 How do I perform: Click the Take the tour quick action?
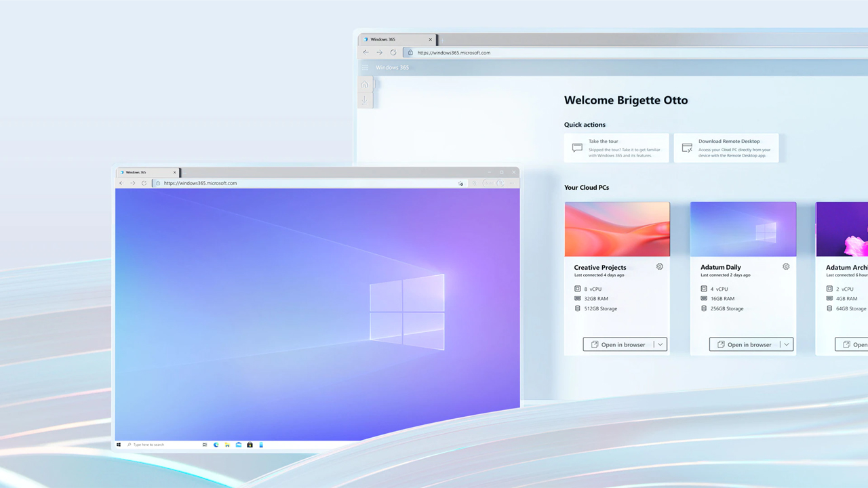616,148
